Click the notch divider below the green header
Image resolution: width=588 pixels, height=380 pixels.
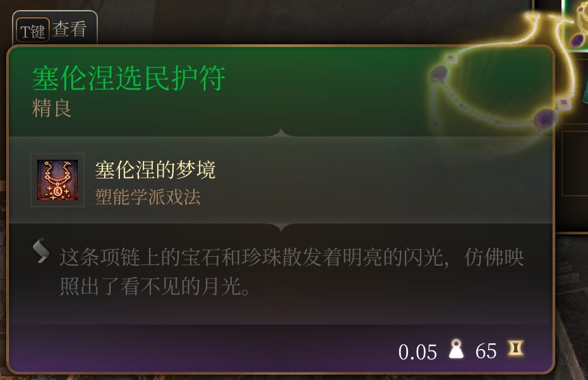click(x=281, y=133)
